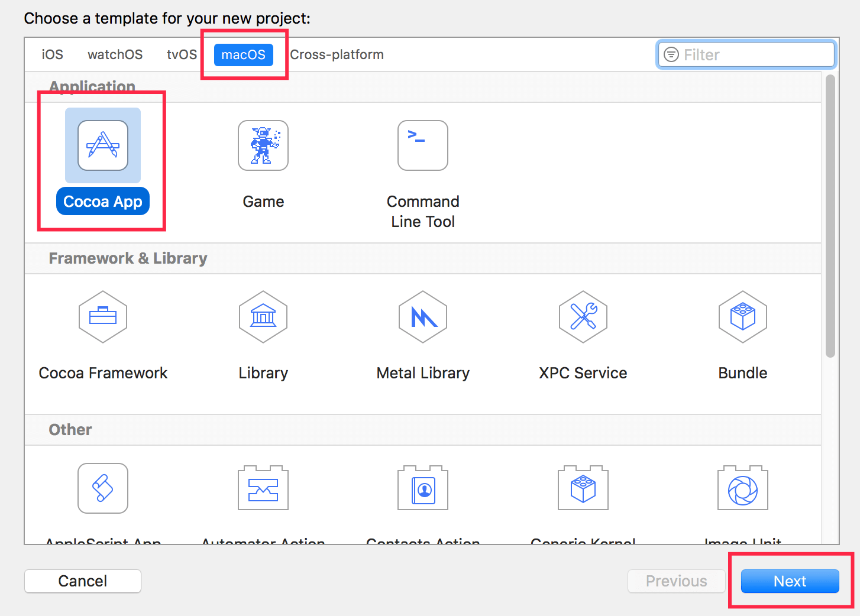Switch to the iOS tab
Viewport: 860px width, 616px height.
(x=52, y=55)
